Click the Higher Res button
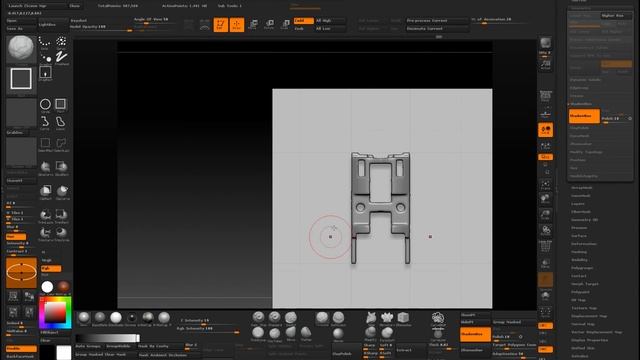Screen dimensions: 640x360 click(616, 16)
